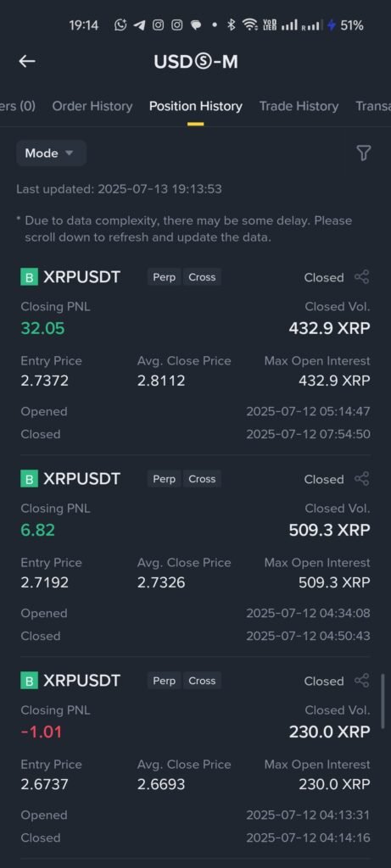391x868 pixels.
Task: Tap Cross tag on first position
Action: click(202, 277)
